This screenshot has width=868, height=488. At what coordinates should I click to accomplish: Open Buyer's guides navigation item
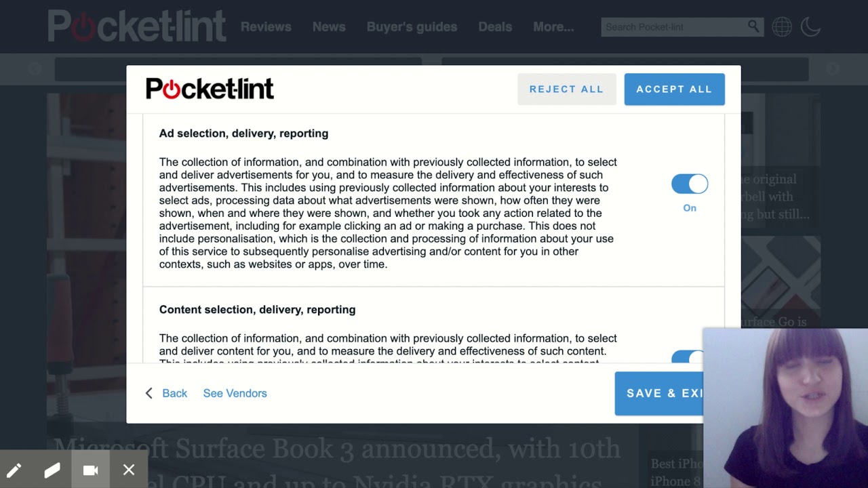(x=412, y=27)
